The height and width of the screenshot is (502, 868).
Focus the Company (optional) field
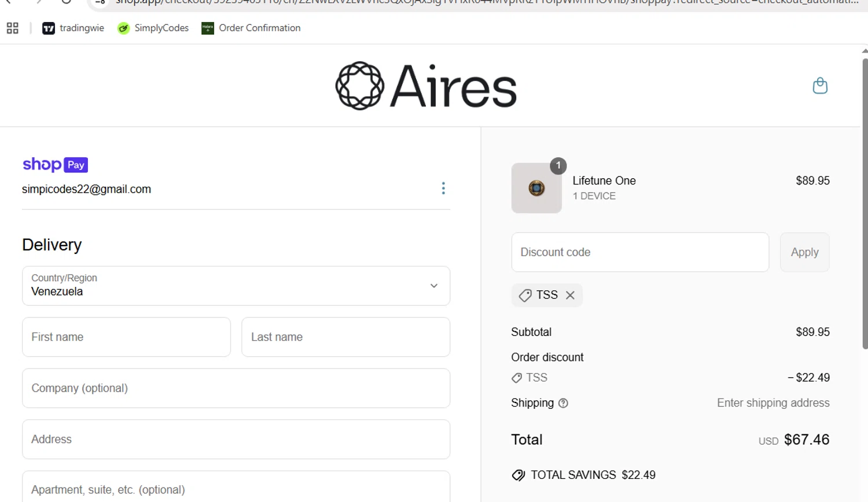(236, 388)
